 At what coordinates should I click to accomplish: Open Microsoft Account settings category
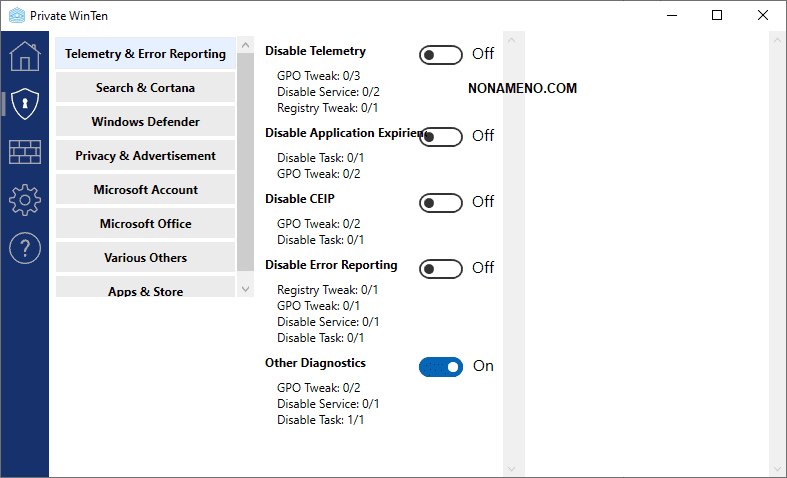click(x=145, y=190)
